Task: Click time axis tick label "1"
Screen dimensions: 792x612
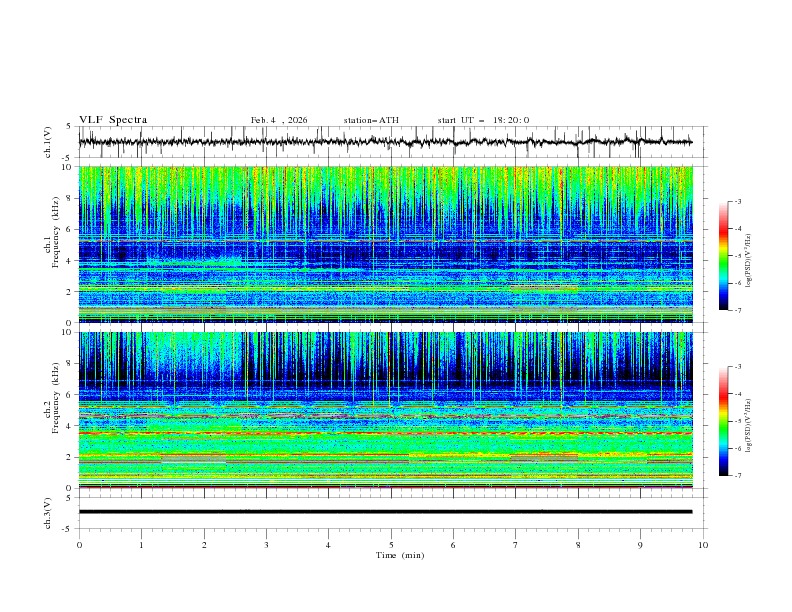Action: tap(141, 545)
